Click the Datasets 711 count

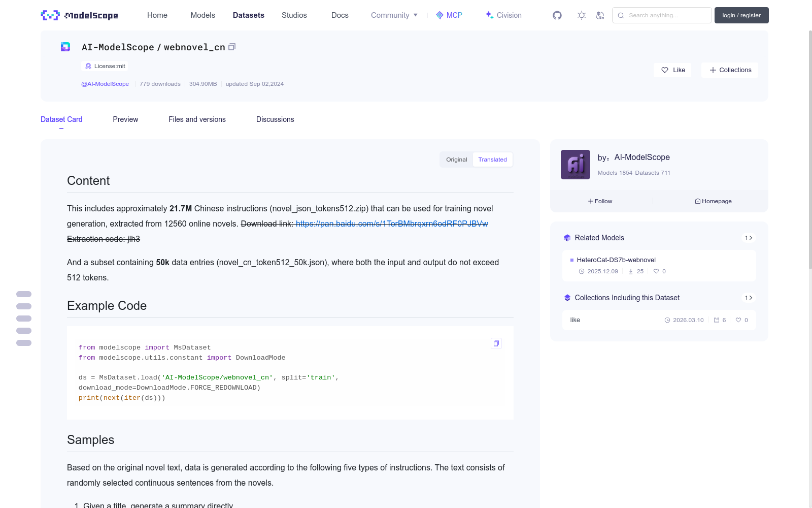coord(653,173)
